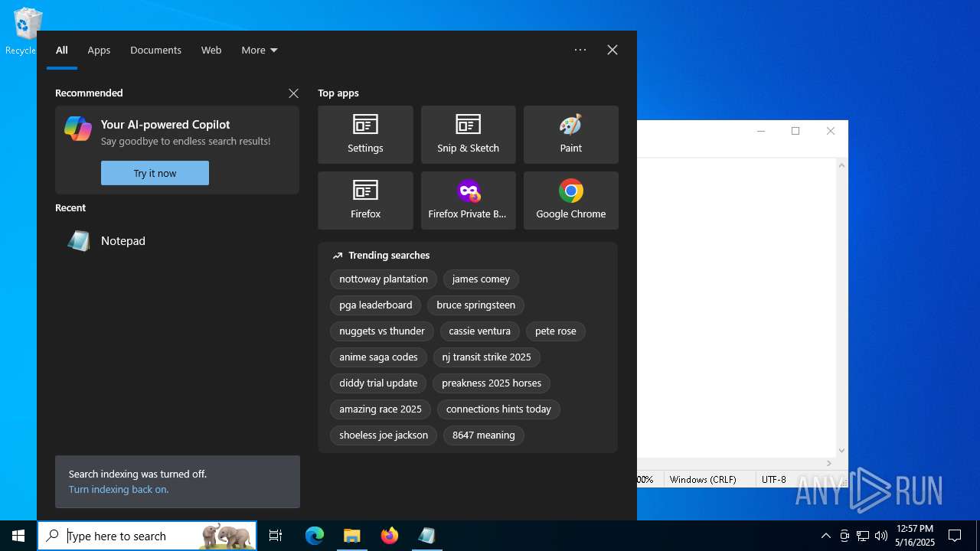This screenshot has height=551, width=980.
Task: Search trending nj transit strike 2025
Action: [486, 357]
